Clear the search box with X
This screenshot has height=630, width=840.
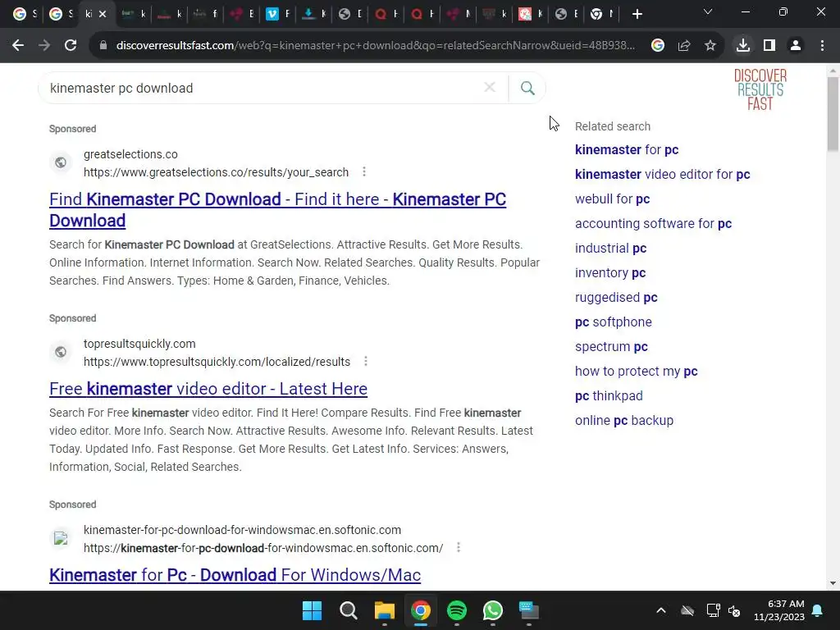pos(490,87)
